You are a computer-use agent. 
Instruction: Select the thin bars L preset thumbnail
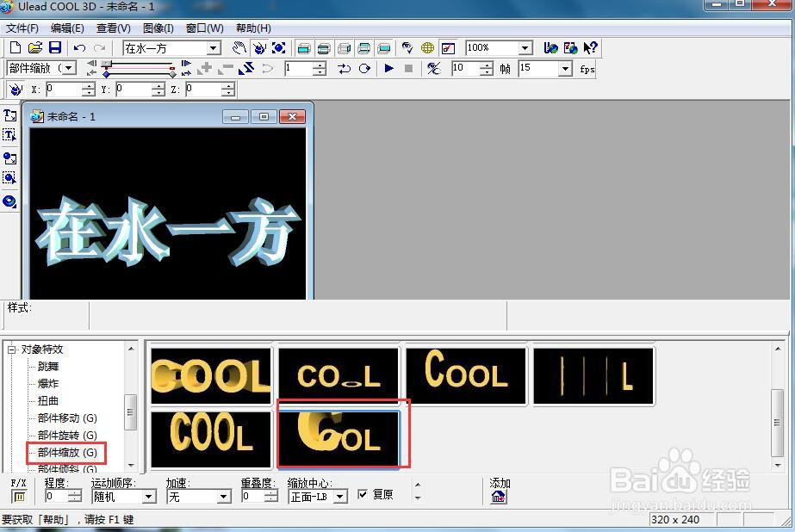click(x=593, y=376)
